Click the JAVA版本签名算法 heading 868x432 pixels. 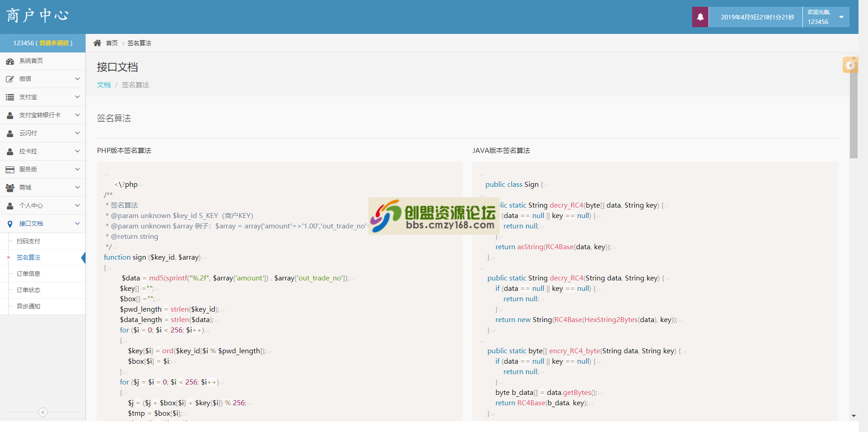pyautogui.click(x=501, y=151)
